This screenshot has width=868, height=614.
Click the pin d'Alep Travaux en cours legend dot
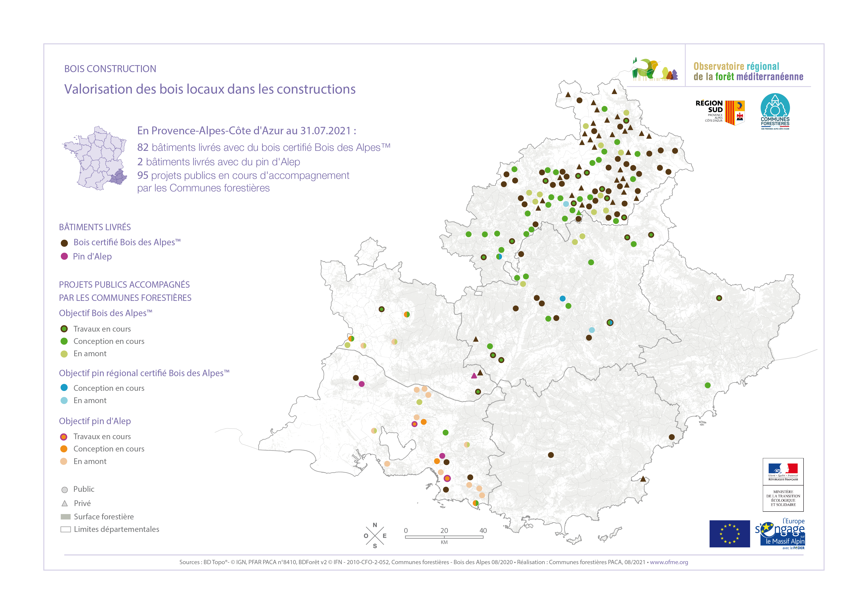point(64,437)
